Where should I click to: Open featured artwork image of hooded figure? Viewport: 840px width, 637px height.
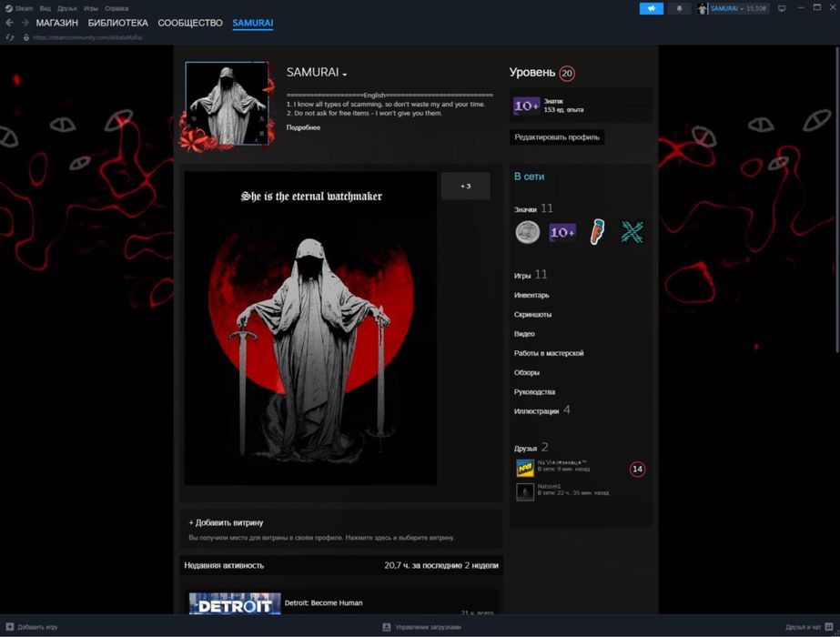(310, 329)
